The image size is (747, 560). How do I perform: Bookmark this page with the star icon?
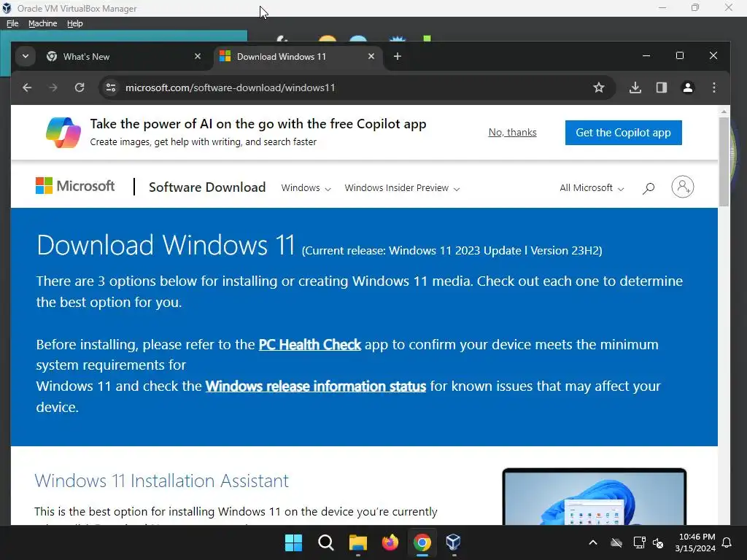(599, 87)
